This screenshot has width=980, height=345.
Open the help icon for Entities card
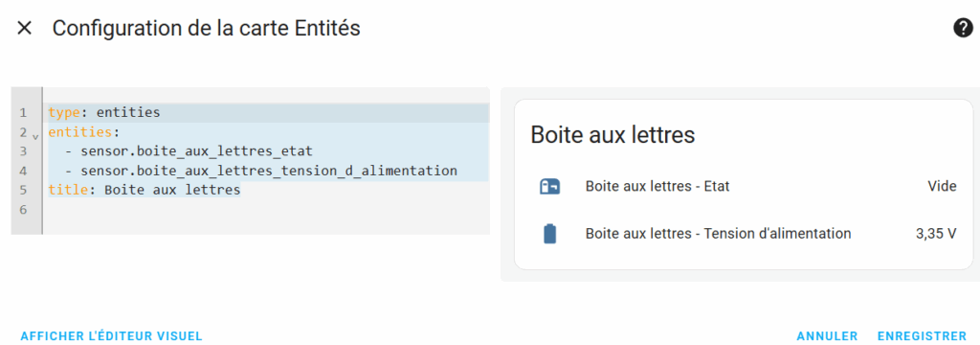pyautogui.click(x=963, y=28)
